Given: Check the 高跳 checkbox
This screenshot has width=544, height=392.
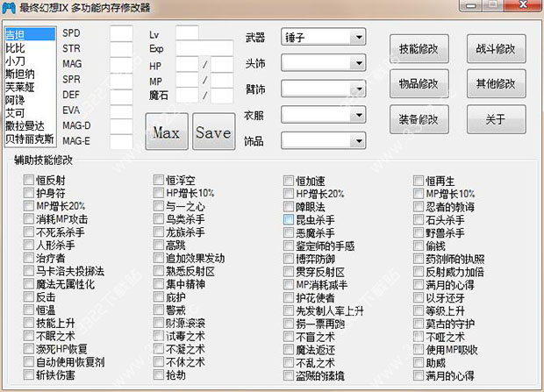Looking at the screenshot, I should [159, 245].
